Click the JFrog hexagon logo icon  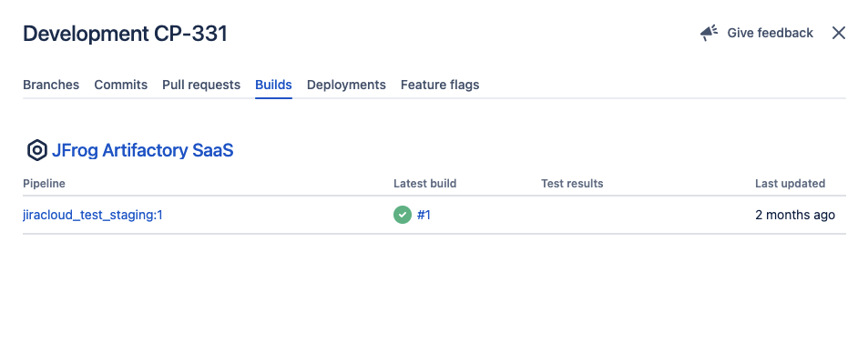pos(37,150)
